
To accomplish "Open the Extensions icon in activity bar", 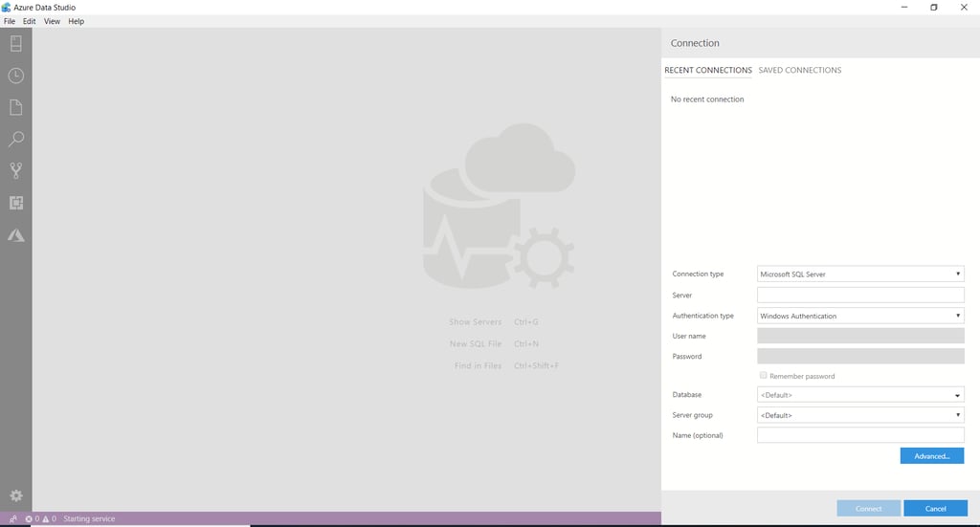I will pos(16,203).
